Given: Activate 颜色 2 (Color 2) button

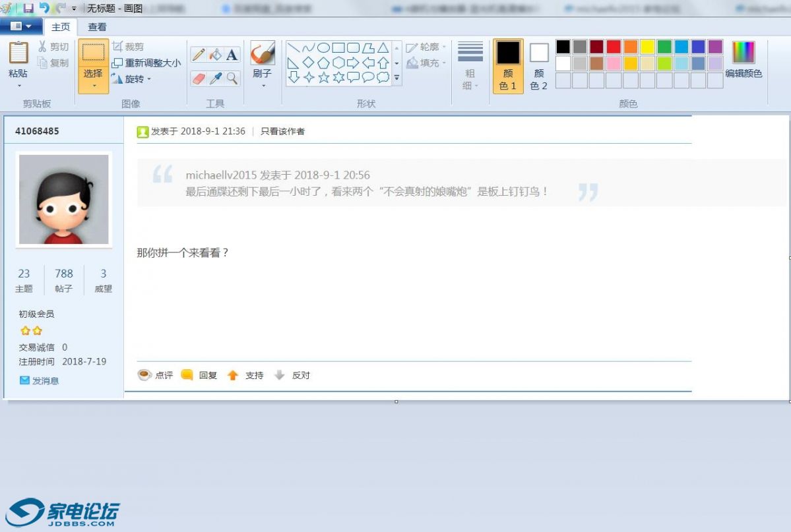Looking at the screenshot, I should pyautogui.click(x=539, y=66).
